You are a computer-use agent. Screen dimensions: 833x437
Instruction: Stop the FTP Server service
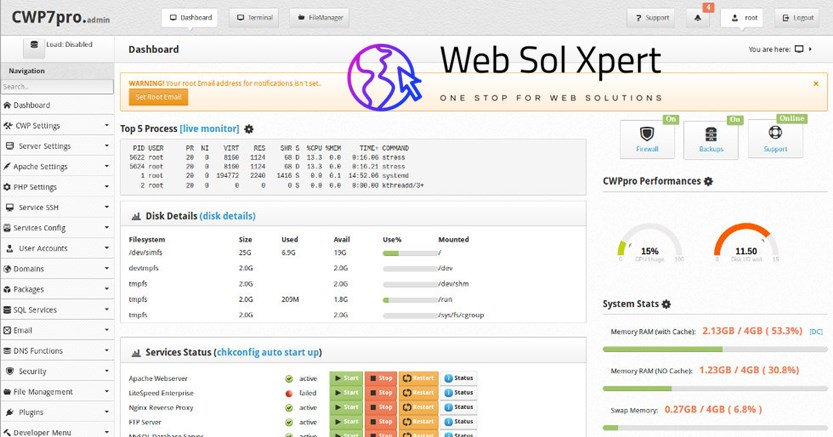[380, 422]
